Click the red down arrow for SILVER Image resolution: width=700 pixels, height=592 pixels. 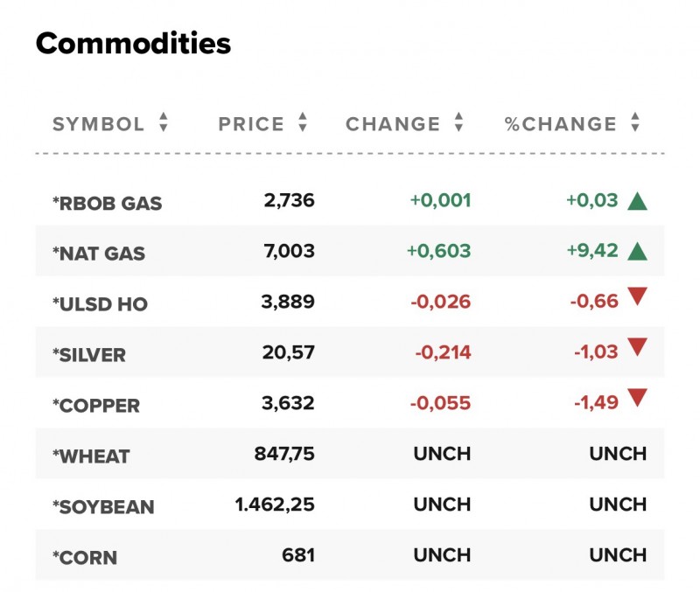637,348
